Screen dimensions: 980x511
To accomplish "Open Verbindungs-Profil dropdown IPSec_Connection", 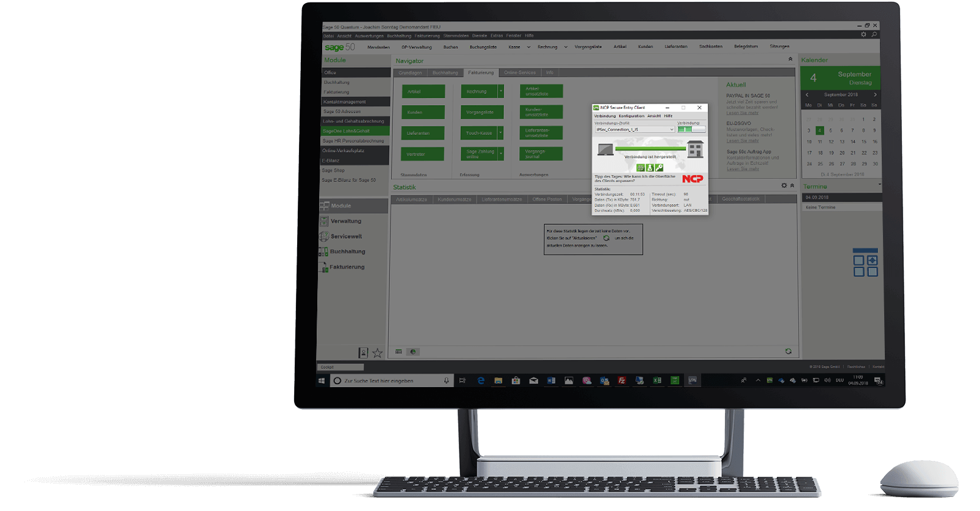I will 635,129.
